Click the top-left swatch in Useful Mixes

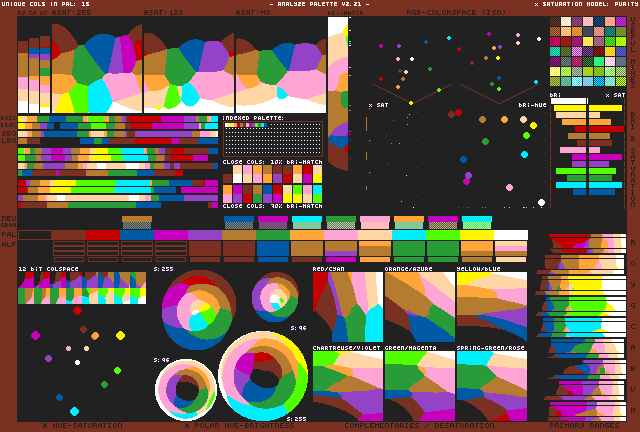tap(555, 32)
